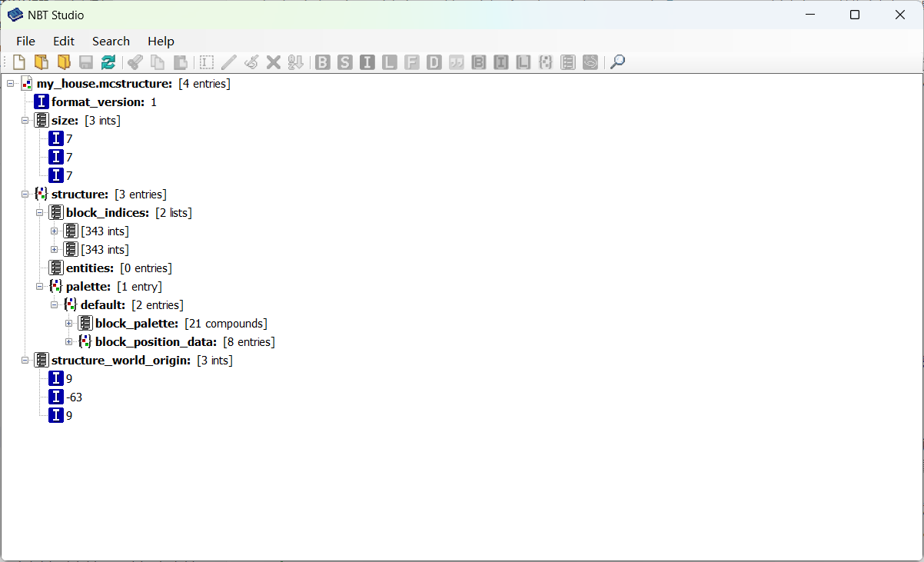This screenshot has height=562, width=924.
Task: Select the structure: [3 entries] row
Action: 100,194
